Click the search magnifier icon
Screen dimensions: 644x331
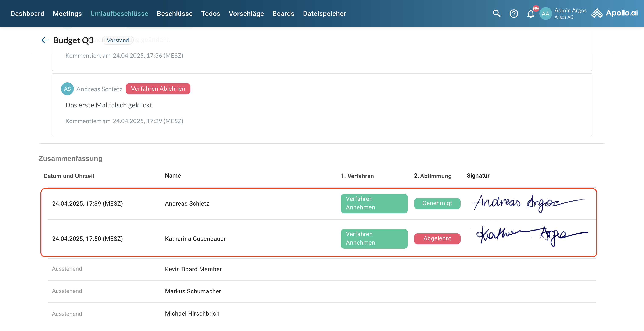point(497,14)
